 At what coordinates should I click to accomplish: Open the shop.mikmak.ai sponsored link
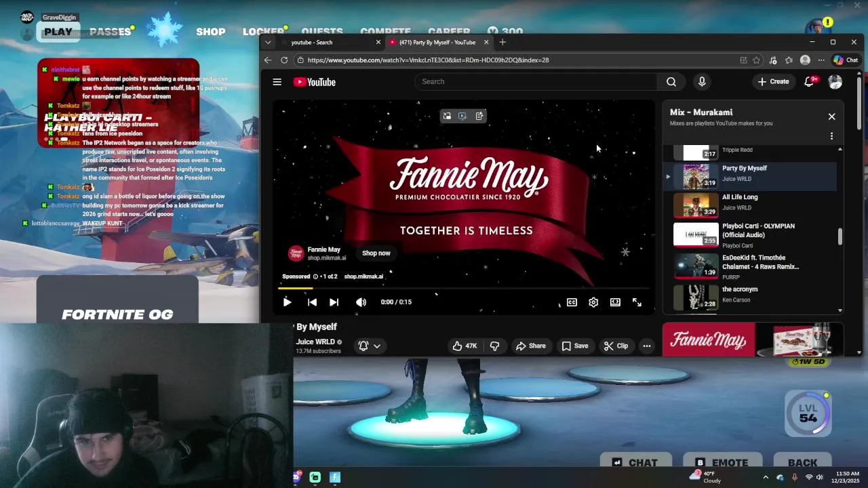click(x=363, y=277)
